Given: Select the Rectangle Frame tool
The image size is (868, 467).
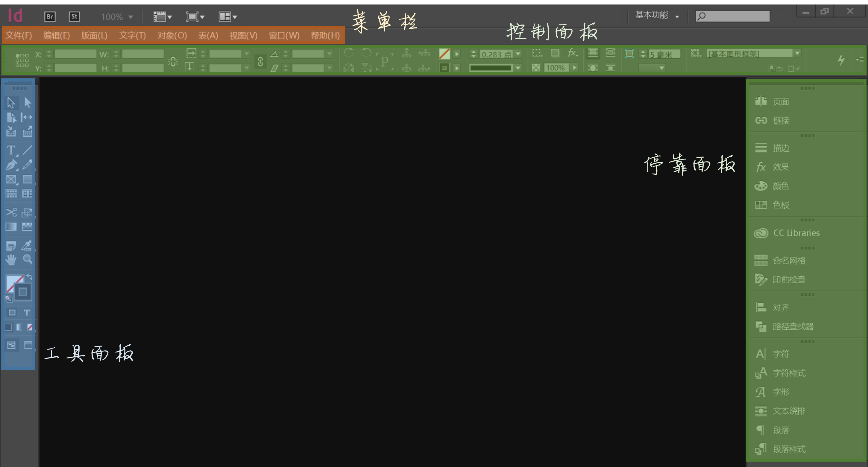Looking at the screenshot, I should click(x=11, y=179).
